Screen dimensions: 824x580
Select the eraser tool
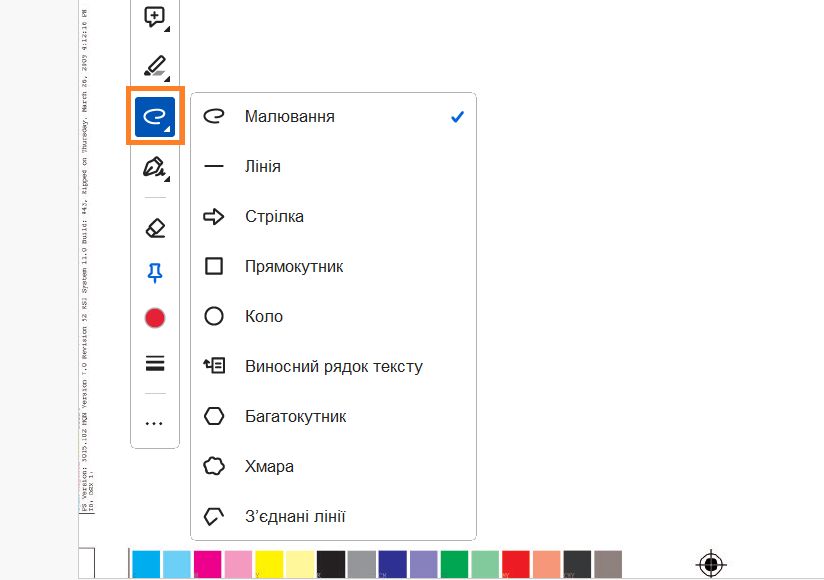[x=154, y=227]
